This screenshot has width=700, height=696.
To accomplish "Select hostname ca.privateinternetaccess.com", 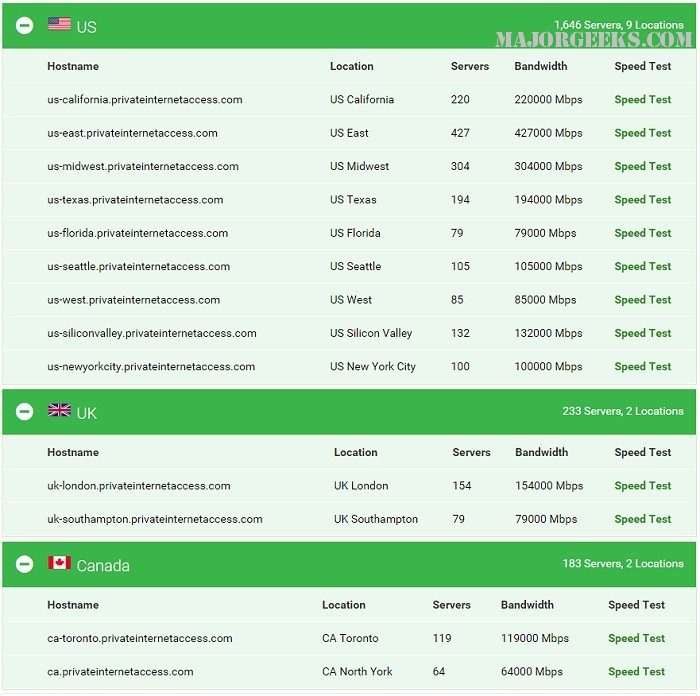I will pyautogui.click(x=120, y=672).
